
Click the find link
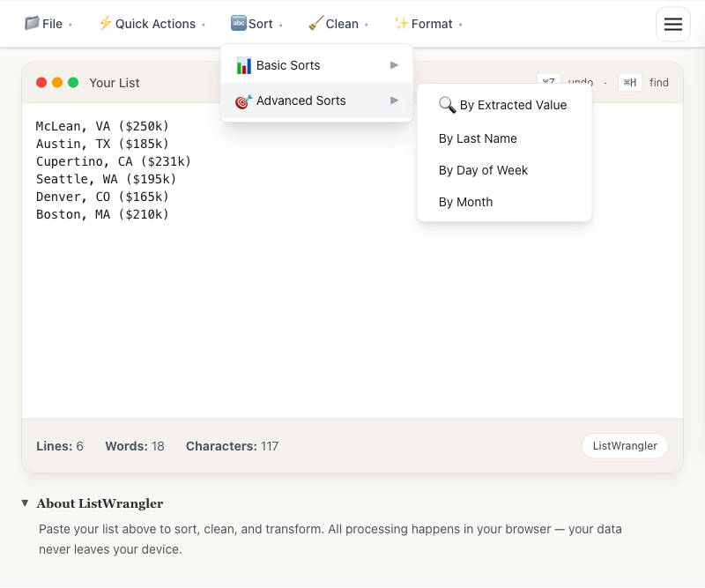tap(658, 82)
